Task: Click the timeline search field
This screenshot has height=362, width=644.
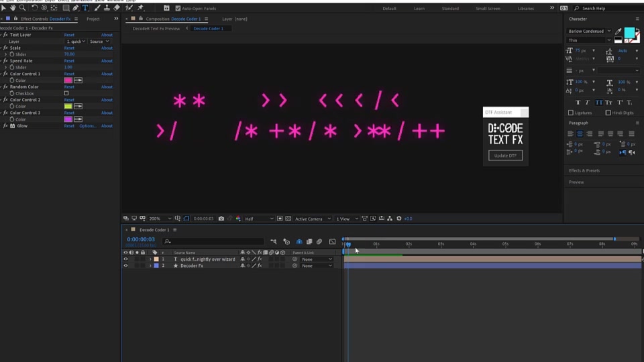Action: [213, 242]
